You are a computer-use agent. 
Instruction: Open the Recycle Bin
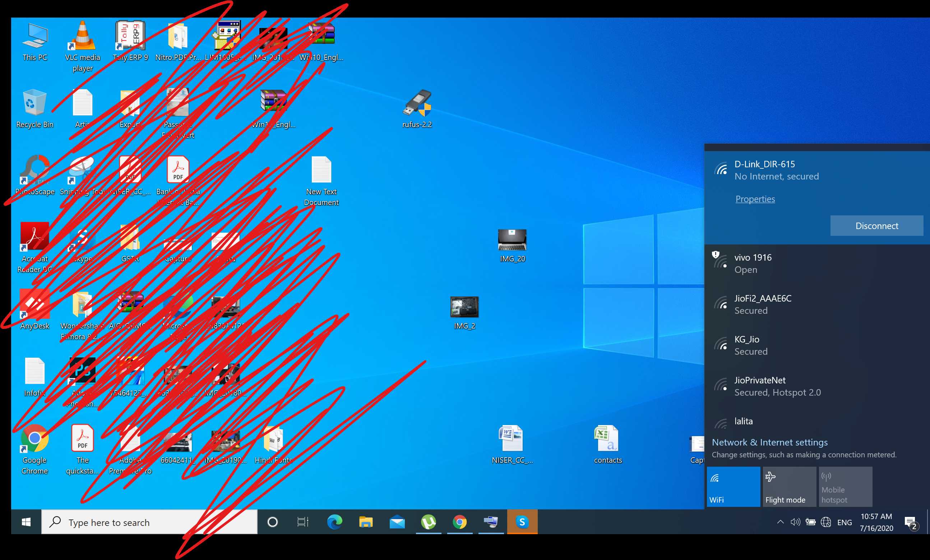click(x=35, y=109)
